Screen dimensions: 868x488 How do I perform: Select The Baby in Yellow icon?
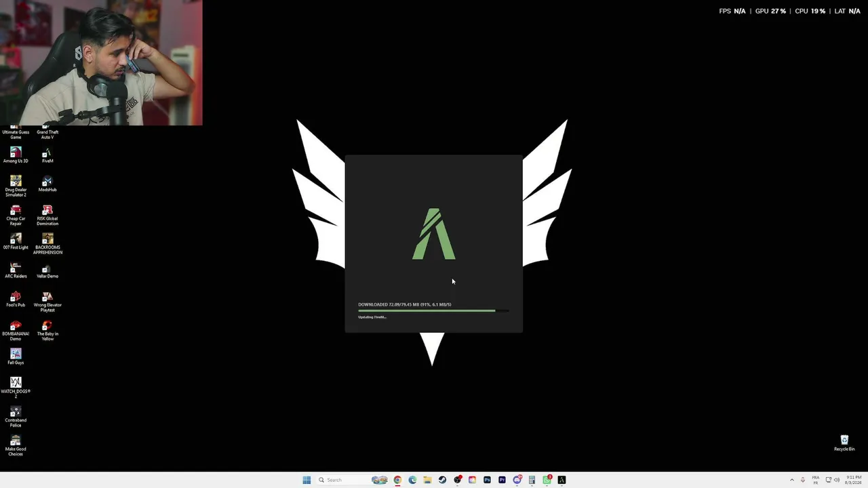[47, 330]
